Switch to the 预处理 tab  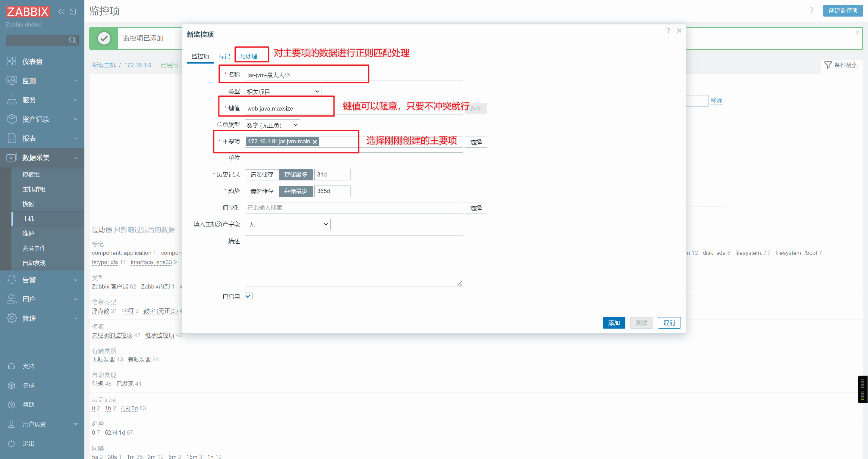click(x=249, y=56)
